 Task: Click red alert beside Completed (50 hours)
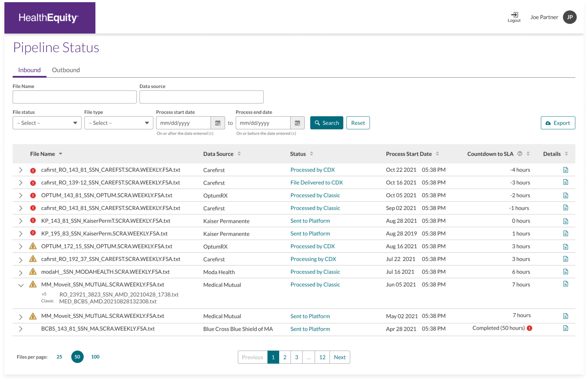coord(530,328)
